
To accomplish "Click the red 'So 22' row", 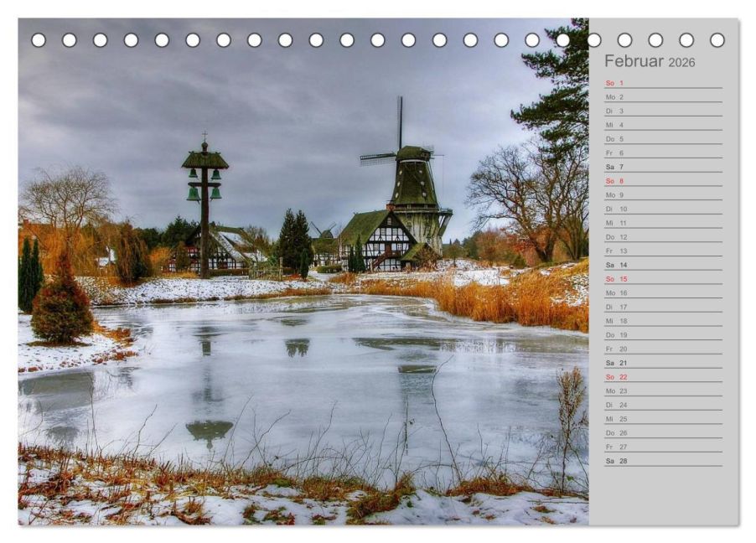I will 664,376.
